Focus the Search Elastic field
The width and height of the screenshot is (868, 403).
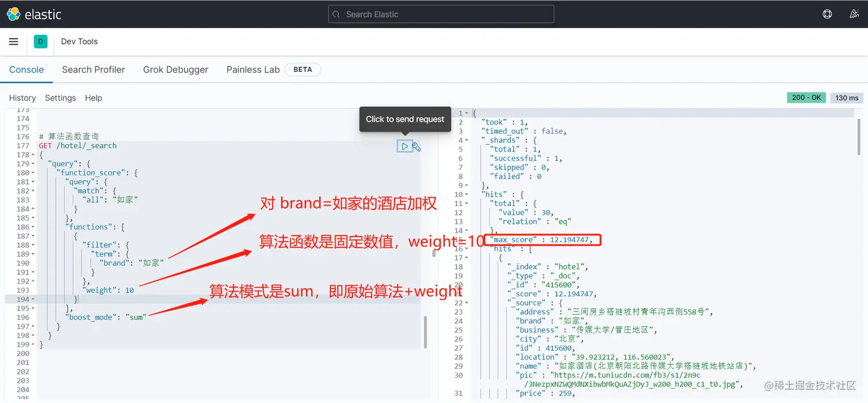[441, 14]
